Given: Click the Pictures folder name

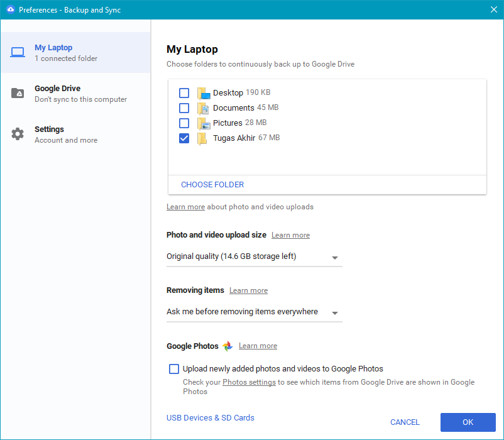Looking at the screenshot, I should [227, 123].
